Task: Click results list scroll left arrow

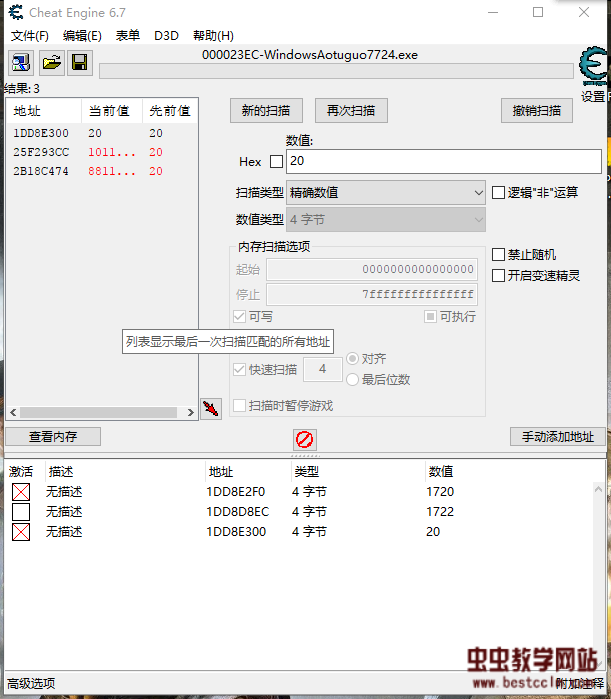Action: [13, 412]
